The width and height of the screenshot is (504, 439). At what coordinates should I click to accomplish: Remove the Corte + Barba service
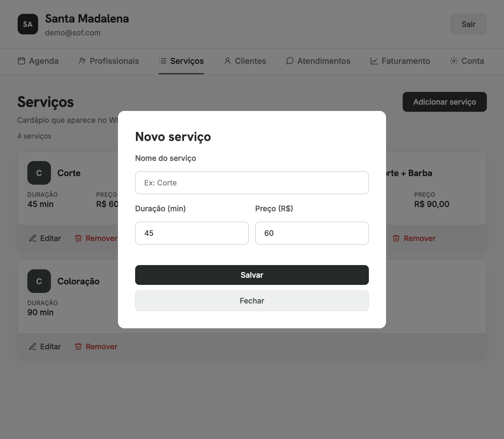414,238
